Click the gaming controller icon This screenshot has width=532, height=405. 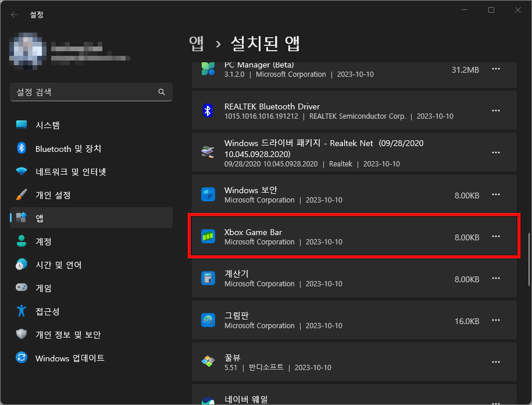tap(22, 287)
